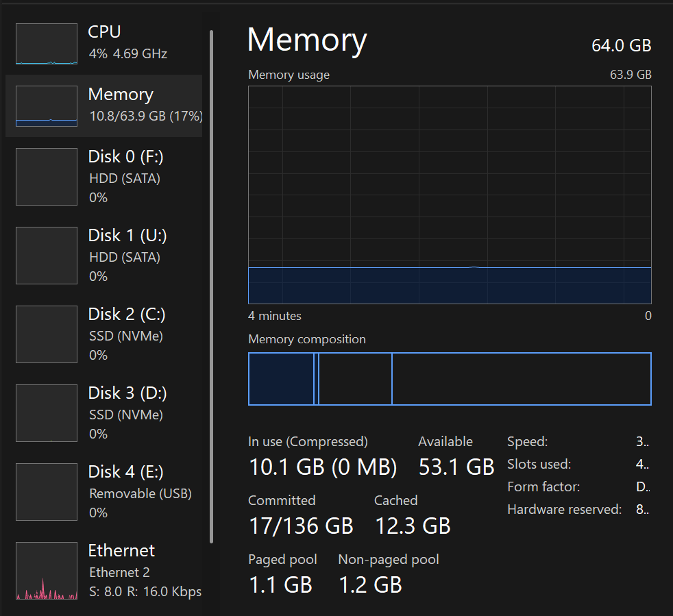Click the Ethernet activity graph thumbnail
Viewport: 673px width, 616px height.
pyautogui.click(x=46, y=571)
